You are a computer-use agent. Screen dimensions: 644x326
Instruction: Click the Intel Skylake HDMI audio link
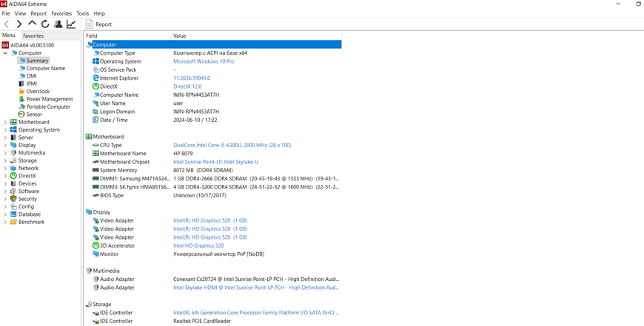pyautogui.click(x=257, y=288)
